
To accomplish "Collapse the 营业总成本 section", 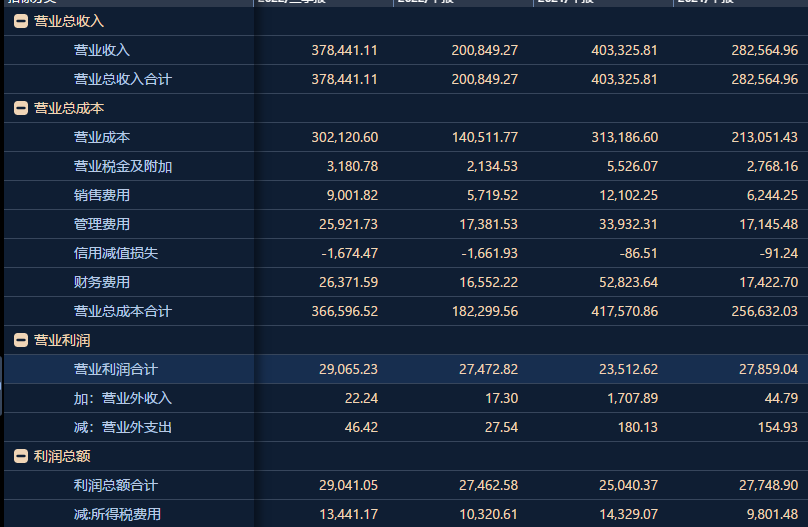I will [21, 108].
